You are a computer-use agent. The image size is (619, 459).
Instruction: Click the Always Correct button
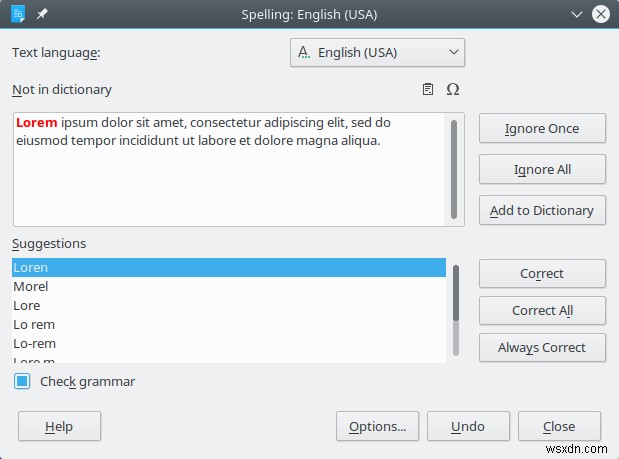[x=542, y=347]
